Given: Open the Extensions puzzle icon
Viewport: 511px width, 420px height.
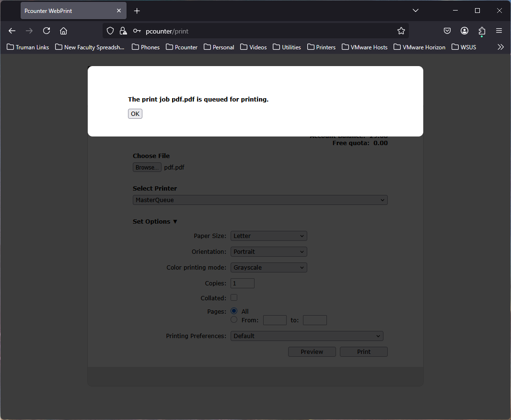Looking at the screenshot, I should coord(482,31).
